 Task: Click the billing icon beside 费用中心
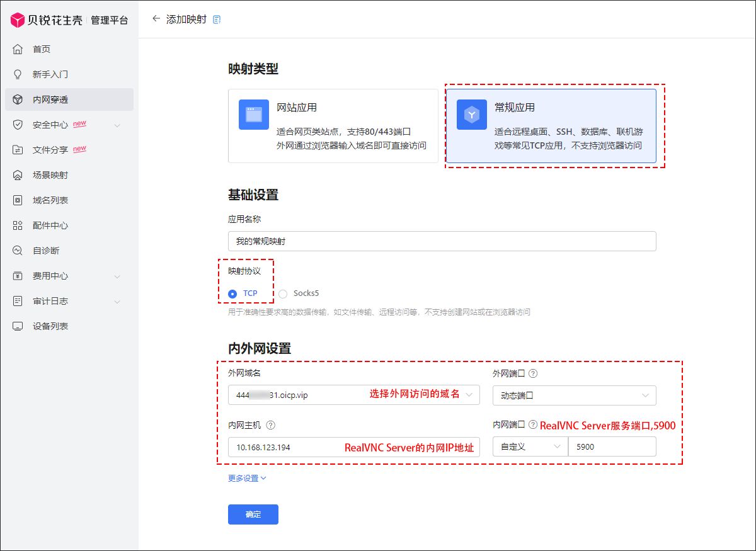pos(18,276)
